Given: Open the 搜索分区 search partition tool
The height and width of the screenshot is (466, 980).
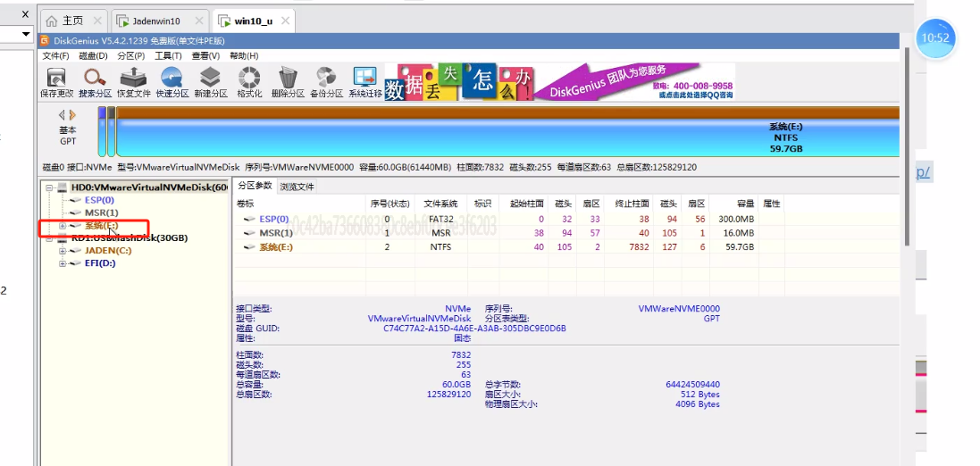Looking at the screenshot, I should pyautogui.click(x=95, y=78).
